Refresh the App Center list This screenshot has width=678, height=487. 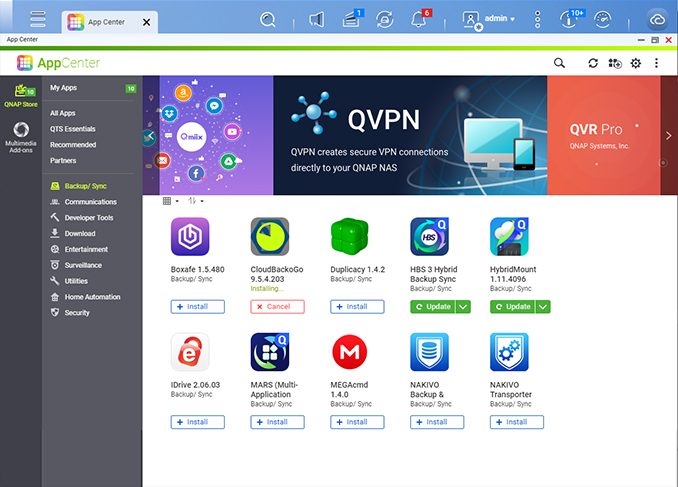coord(593,63)
